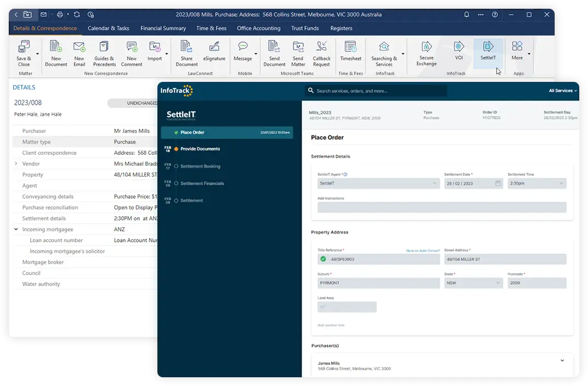Click the Street Address field
Viewport: 588px width, 386px height.
[505, 259]
